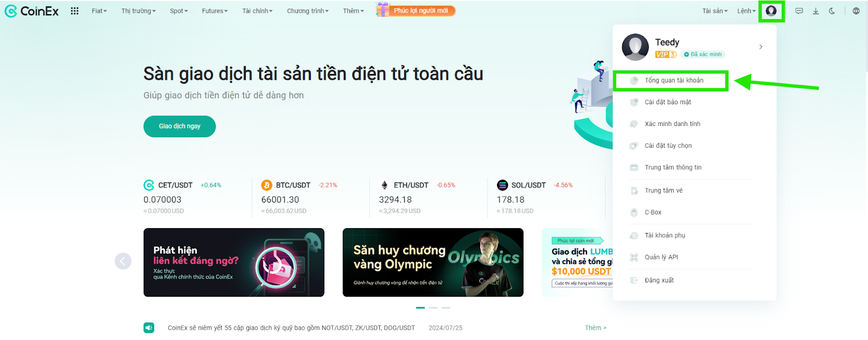Click the Giao dịch ngay button
The image size is (868, 340).
(180, 126)
